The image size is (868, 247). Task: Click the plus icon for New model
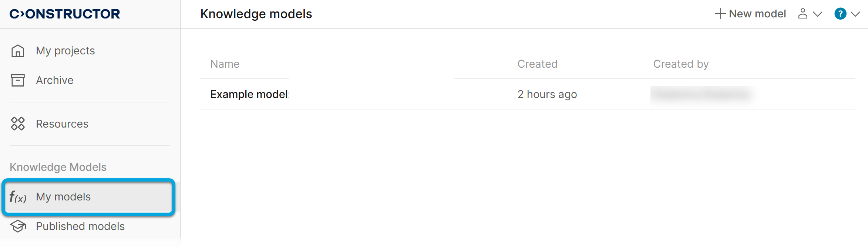pos(720,14)
